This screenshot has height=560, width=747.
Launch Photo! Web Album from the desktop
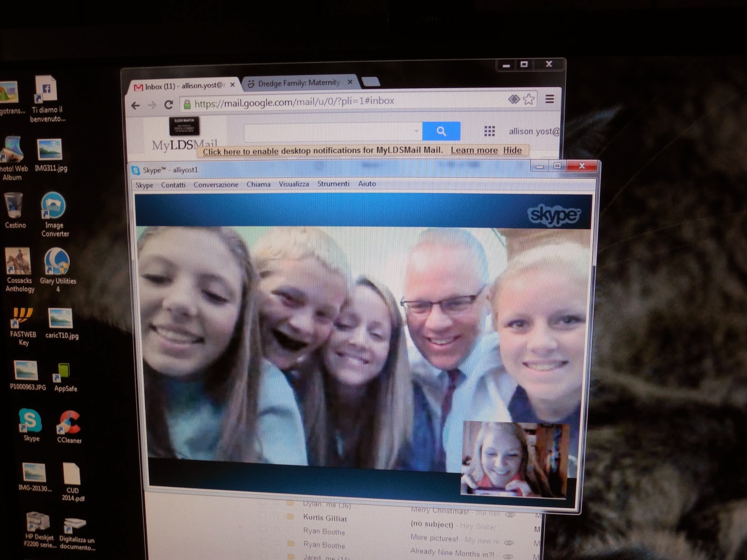pos(13,159)
